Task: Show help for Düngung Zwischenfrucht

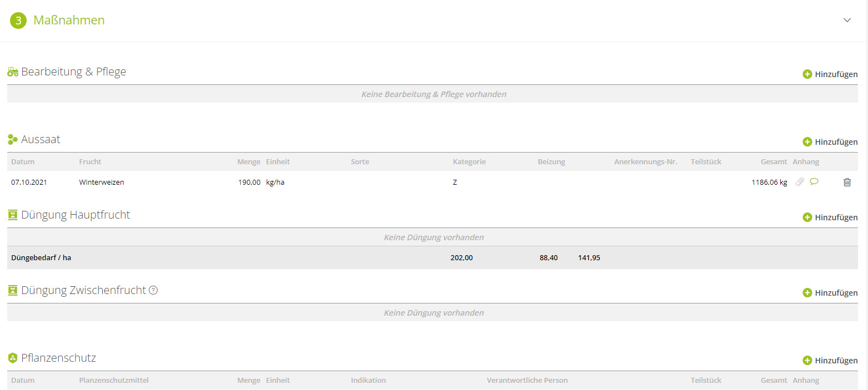Action: click(154, 290)
